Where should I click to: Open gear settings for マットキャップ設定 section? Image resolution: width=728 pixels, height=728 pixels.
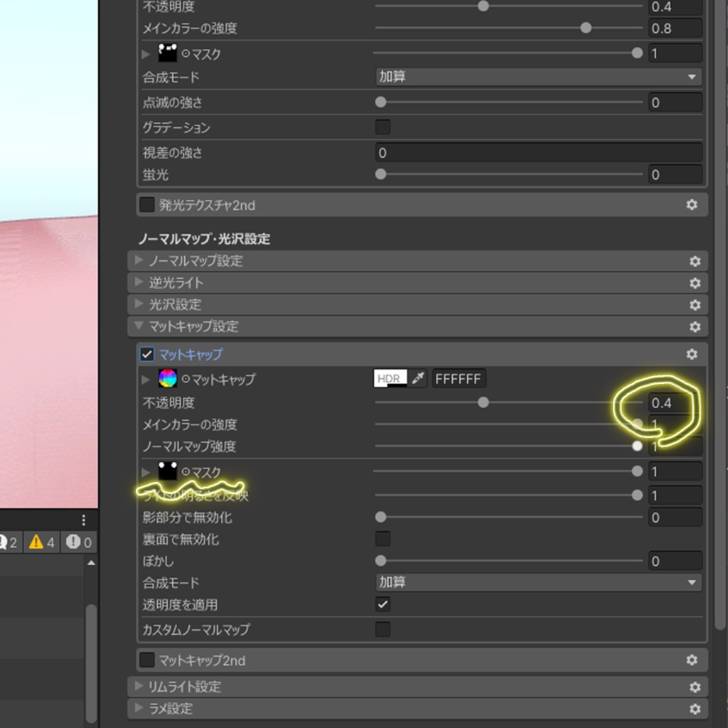[x=695, y=326]
